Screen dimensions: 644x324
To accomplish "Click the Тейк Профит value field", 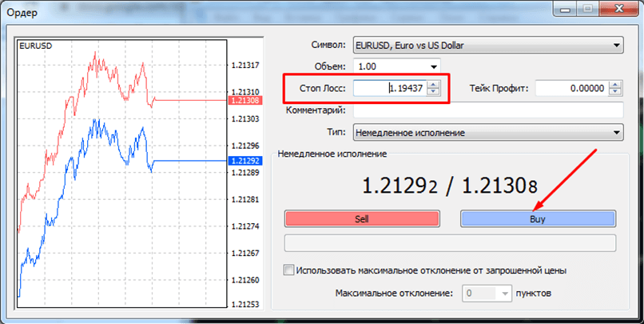I will [572, 88].
